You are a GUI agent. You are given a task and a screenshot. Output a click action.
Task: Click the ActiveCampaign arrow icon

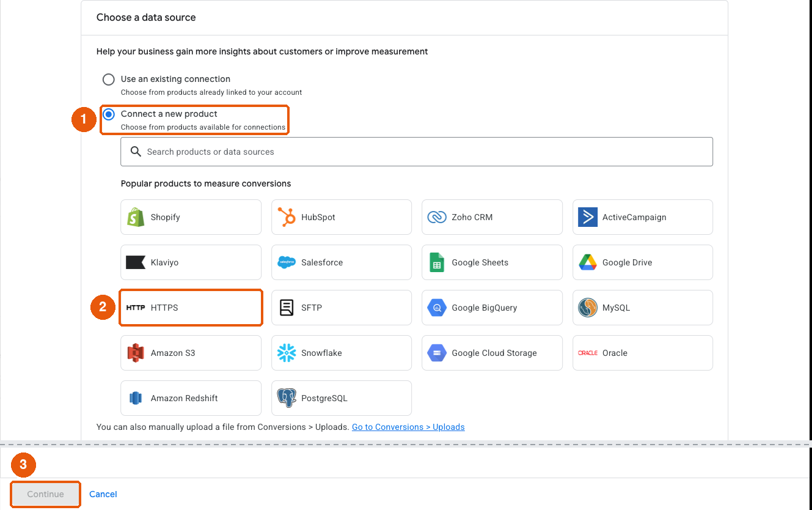(588, 217)
